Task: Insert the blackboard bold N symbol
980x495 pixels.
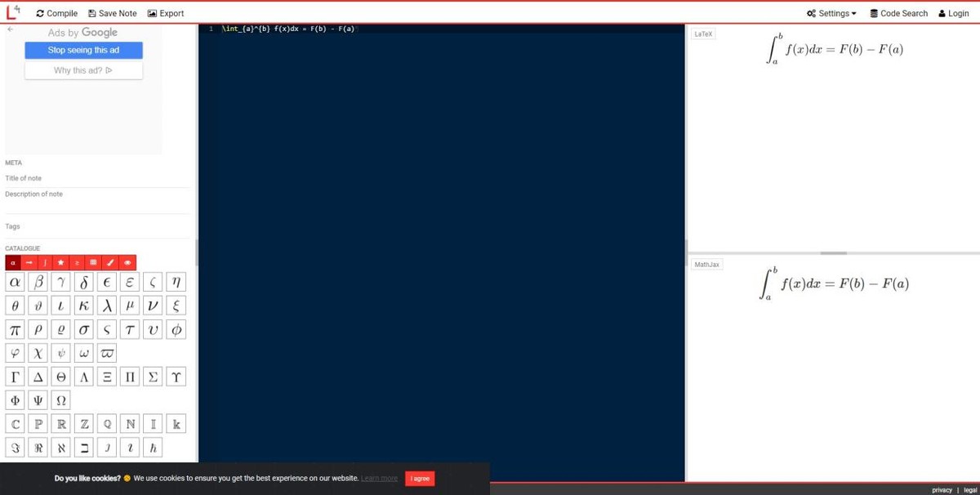Action: 130,425
